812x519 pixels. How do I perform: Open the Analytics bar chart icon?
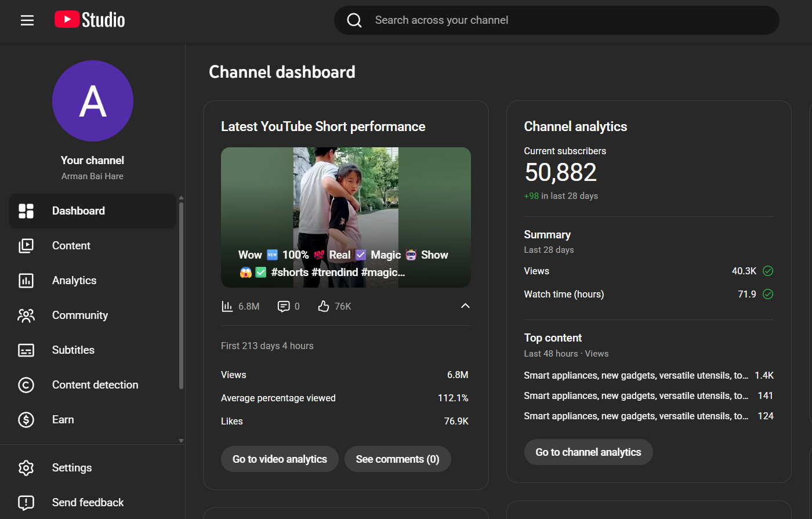[26, 281]
